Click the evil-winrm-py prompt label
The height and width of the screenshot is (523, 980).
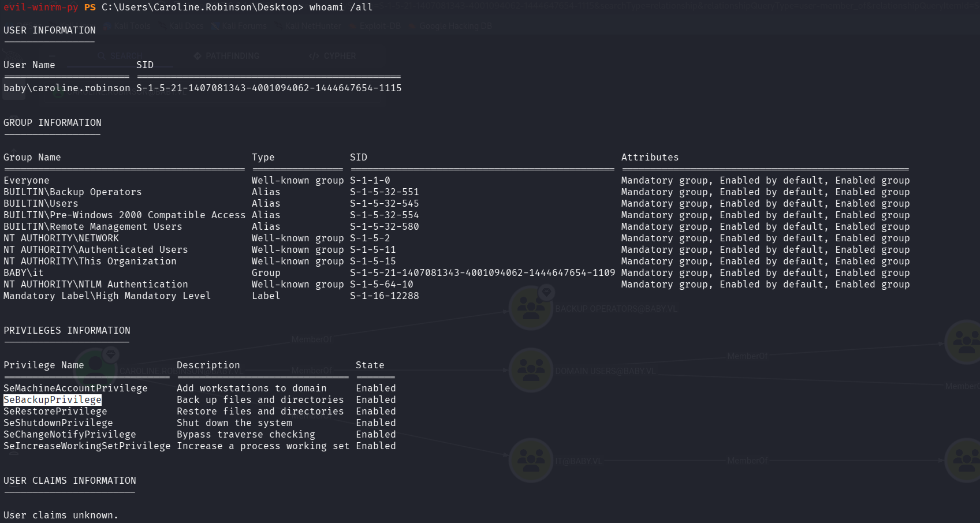coord(40,7)
